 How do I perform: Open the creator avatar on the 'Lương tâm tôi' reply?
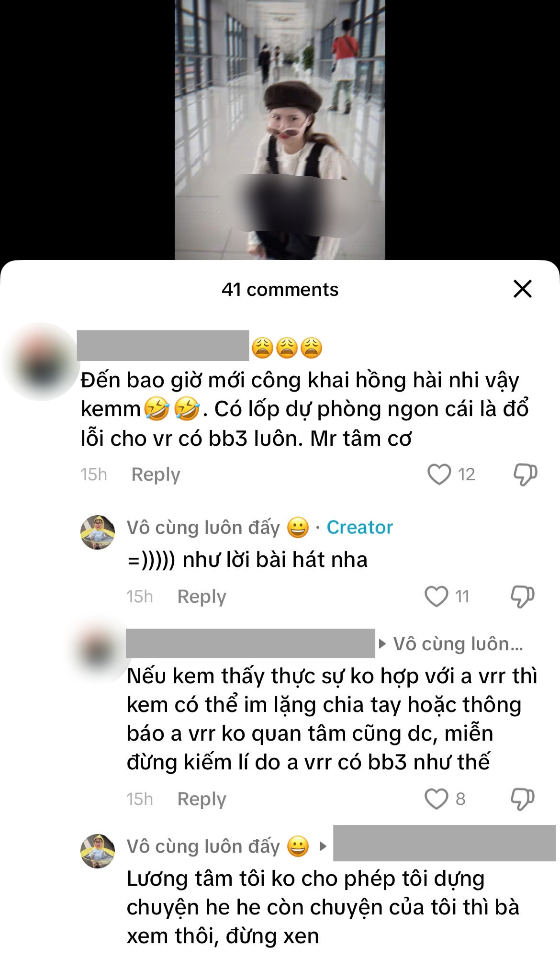[x=98, y=851]
